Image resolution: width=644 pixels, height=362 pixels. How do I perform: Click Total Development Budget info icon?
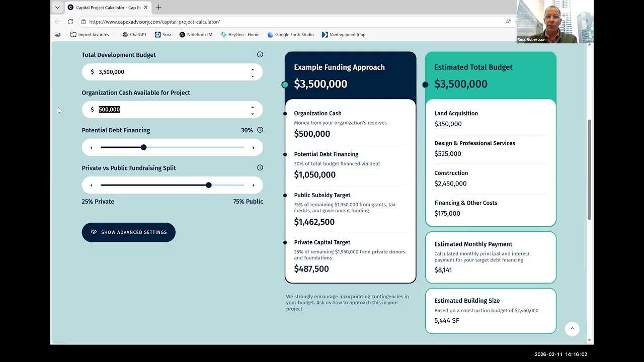pos(260,54)
